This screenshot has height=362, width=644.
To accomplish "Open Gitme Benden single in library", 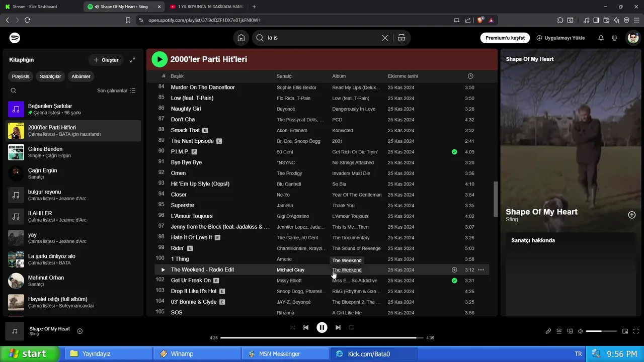I will pos(74,152).
